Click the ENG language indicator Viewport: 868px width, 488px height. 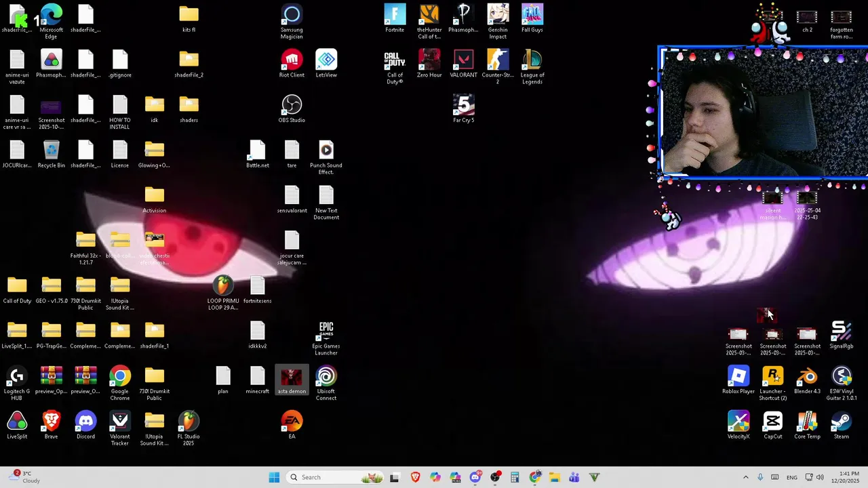coord(792,477)
